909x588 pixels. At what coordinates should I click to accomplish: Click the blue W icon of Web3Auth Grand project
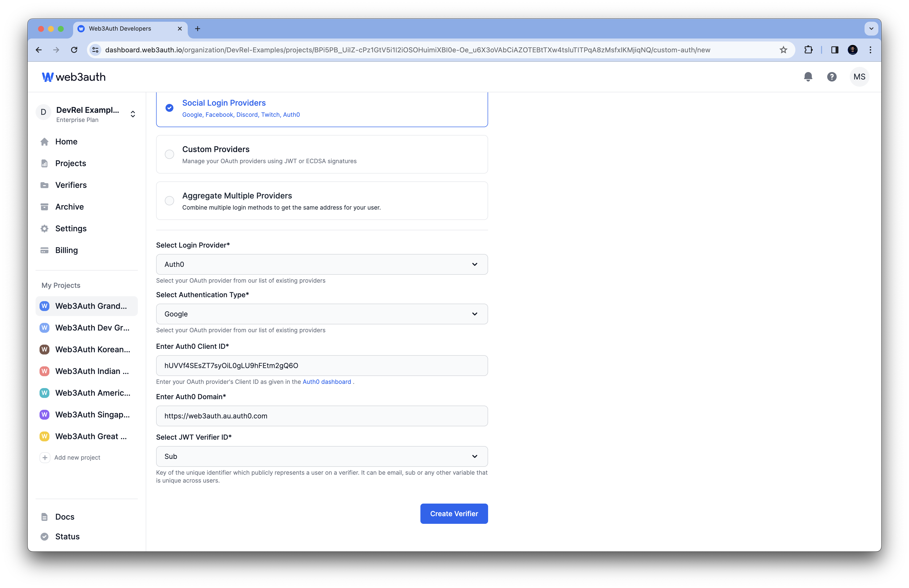[45, 306]
